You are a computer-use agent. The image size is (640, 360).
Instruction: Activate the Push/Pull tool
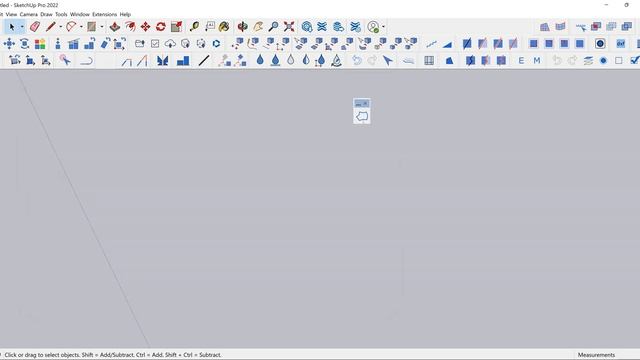click(x=115, y=27)
